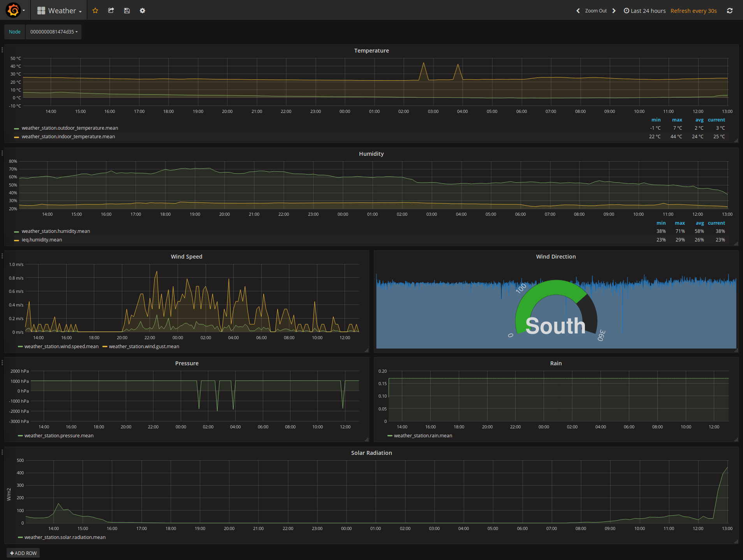Shift time range backward arrow
The width and height of the screenshot is (743, 560).
tap(578, 11)
